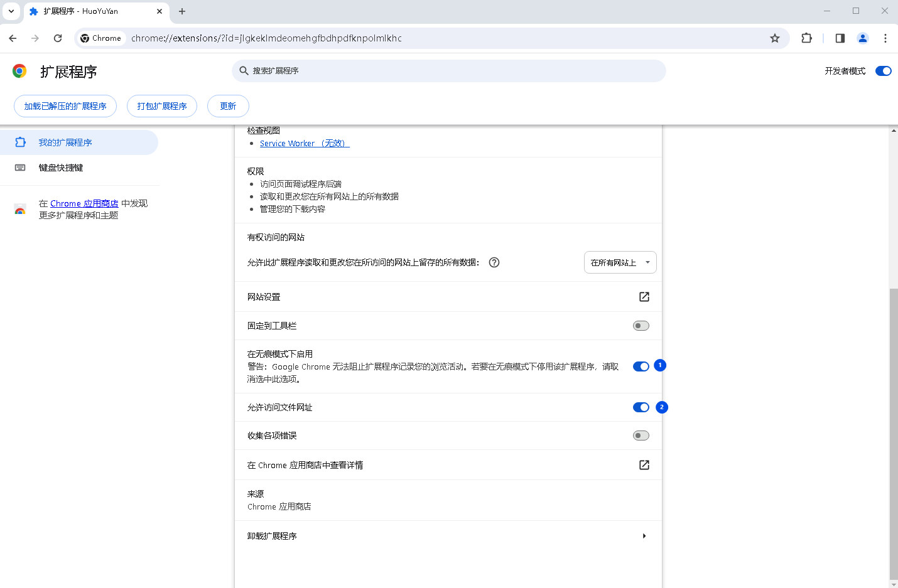Click the browser forward arrow
This screenshot has height=588, width=898.
(x=35, y=38)
